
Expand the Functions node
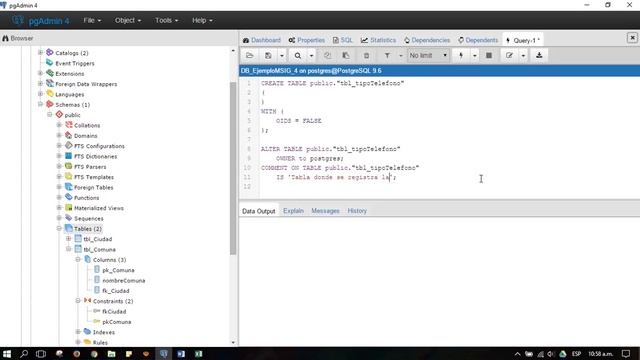coord(59,197)
